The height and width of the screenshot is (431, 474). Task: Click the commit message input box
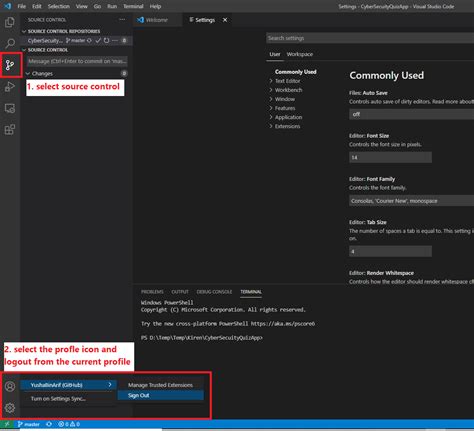pos(77,61)
